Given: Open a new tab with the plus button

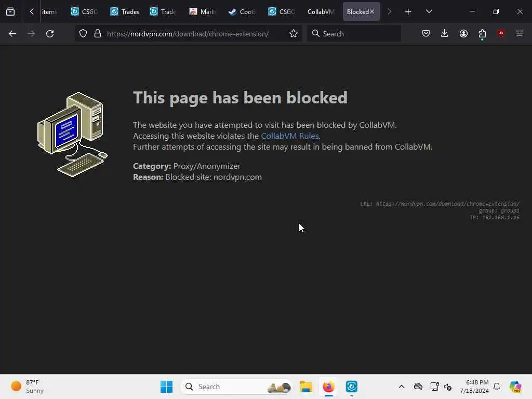Looking at the screenshot, I should 408,12.
